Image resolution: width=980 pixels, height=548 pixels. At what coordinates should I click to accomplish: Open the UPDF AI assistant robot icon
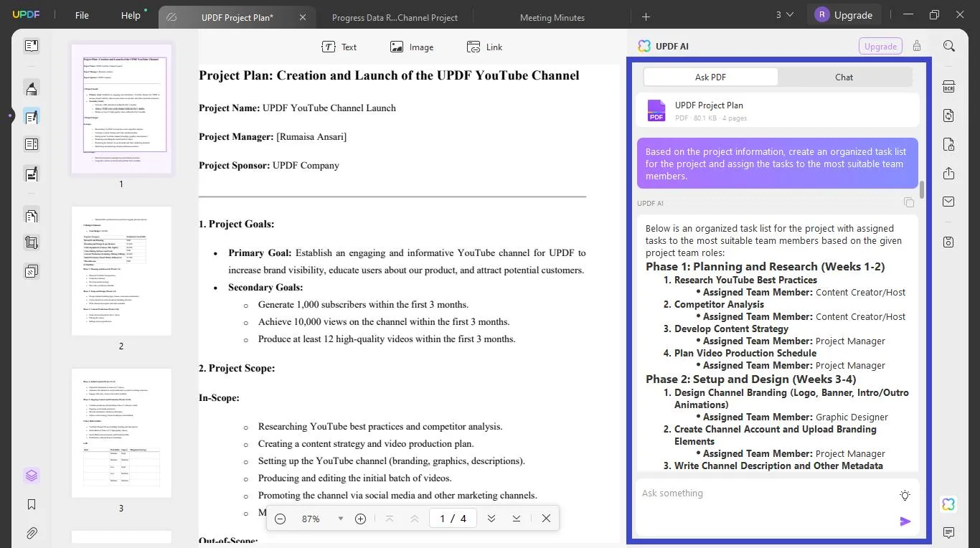[948, 504]
